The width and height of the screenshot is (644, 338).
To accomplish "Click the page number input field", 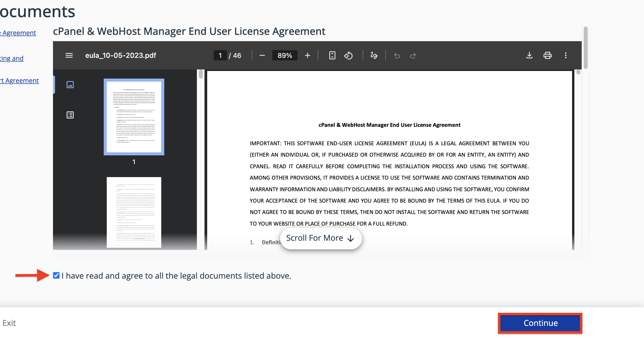I will [220, 55].
